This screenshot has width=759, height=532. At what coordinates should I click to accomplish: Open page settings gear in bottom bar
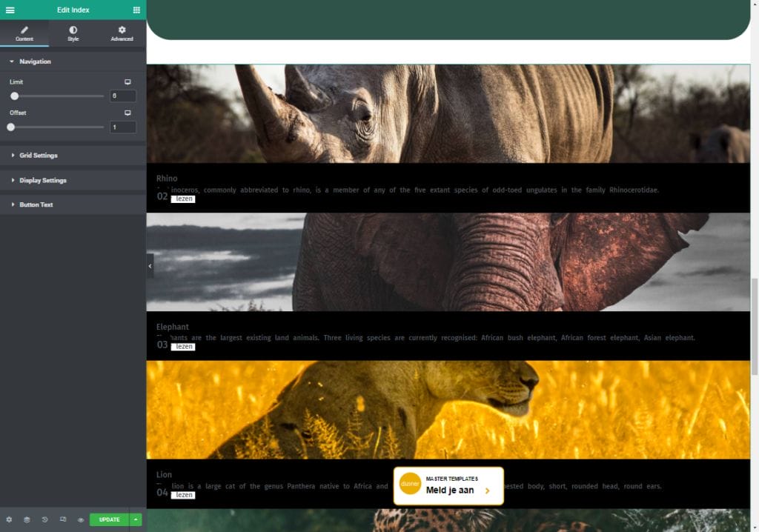coord(9,520)
